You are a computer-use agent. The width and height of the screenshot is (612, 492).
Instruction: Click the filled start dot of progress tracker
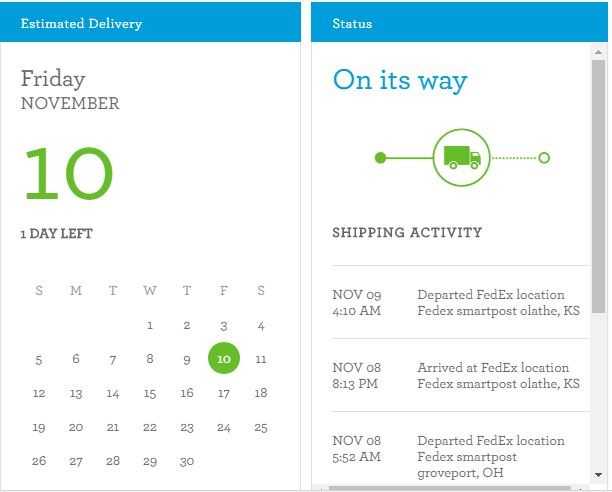[x=380, y=158]
